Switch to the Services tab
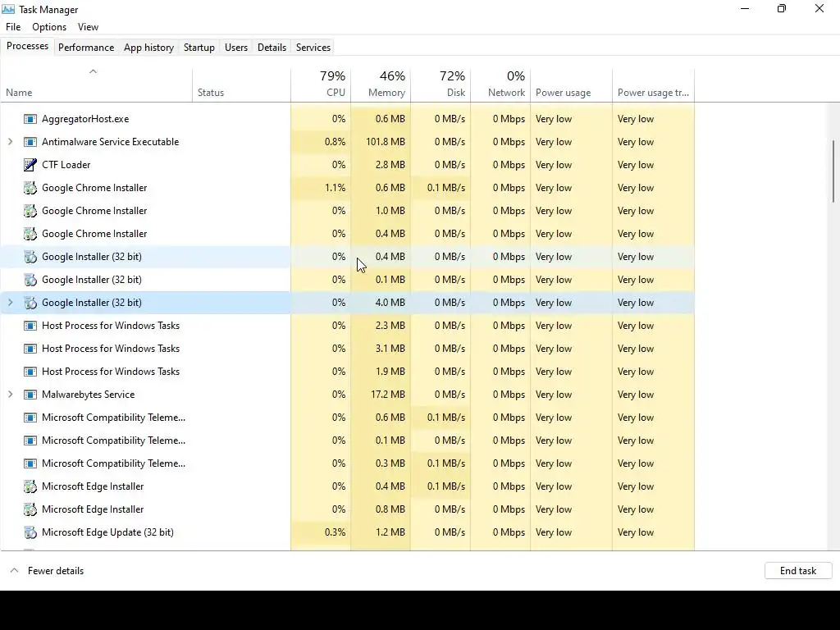Screen dimensions: 840x630 [313, 47]
